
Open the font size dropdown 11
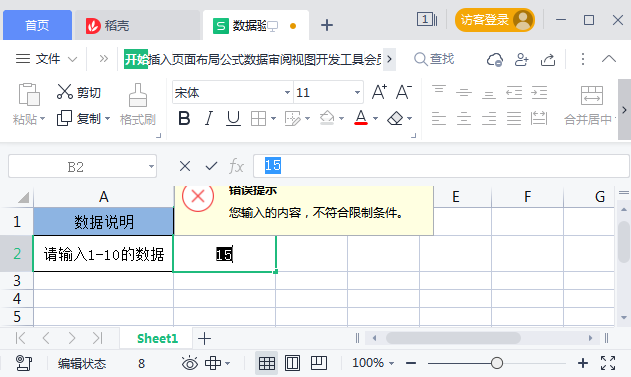pos(357,93)
